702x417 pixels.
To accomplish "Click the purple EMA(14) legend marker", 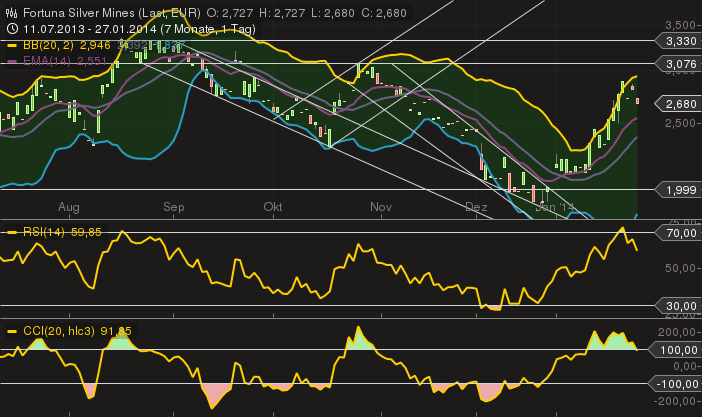I will click(12, 61).
